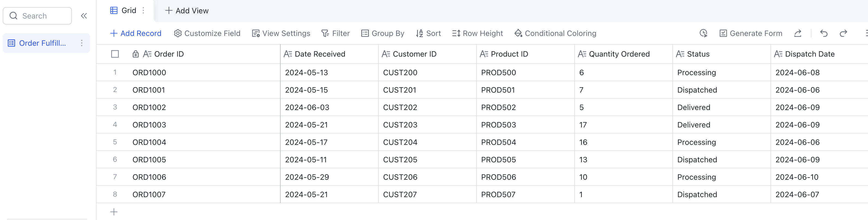
Task: Open Row Height options
Action: click(x=478, y=33)
